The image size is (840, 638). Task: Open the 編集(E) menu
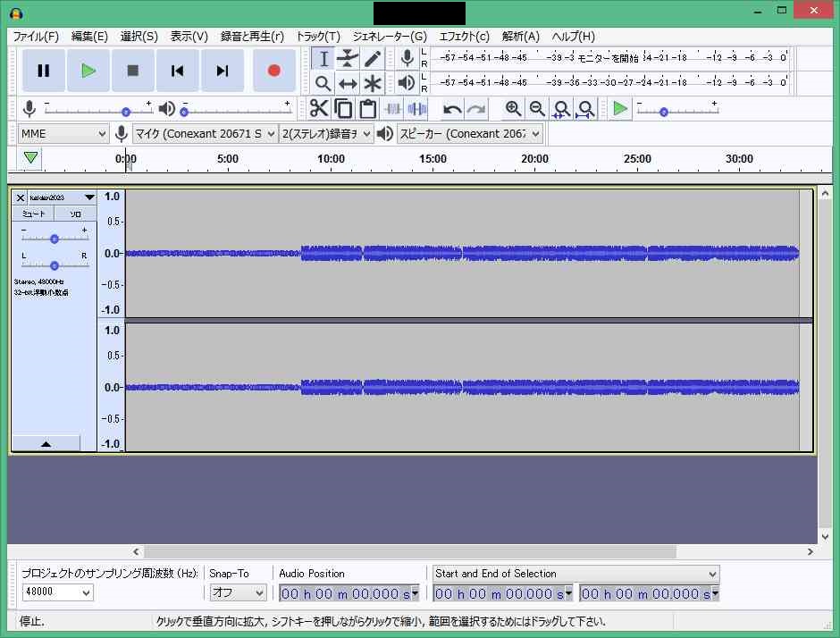(89, 37)
